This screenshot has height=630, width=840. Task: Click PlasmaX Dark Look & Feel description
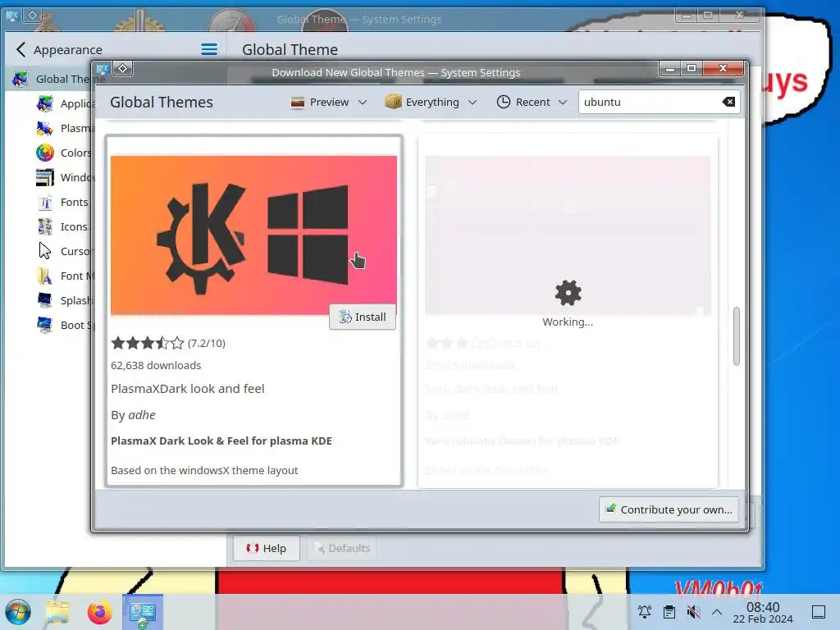click(x=221, y=441)
